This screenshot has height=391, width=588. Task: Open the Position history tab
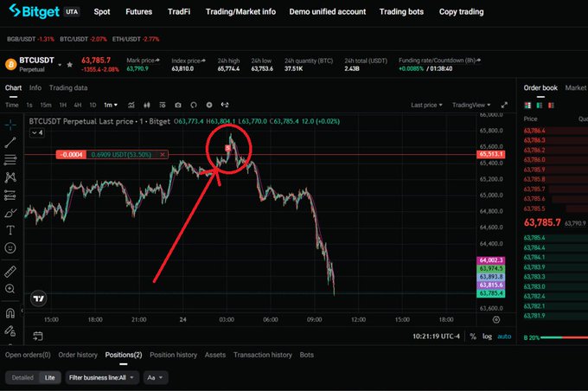pos(173,355)
